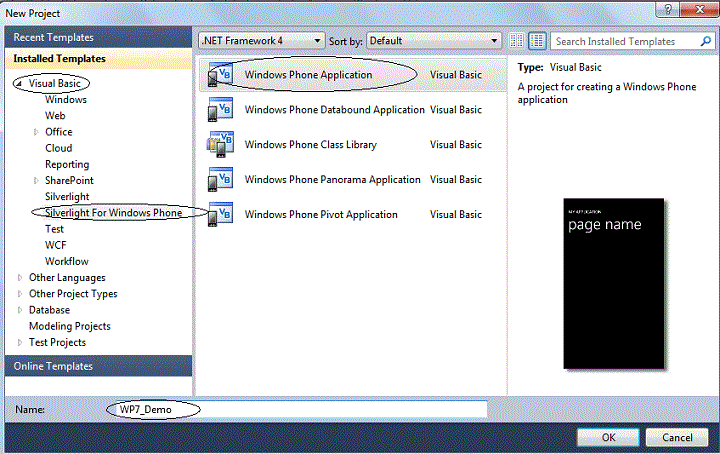
Task: Click the search magnifier icon
Action: pyautogui.click(x=705, y=41)
